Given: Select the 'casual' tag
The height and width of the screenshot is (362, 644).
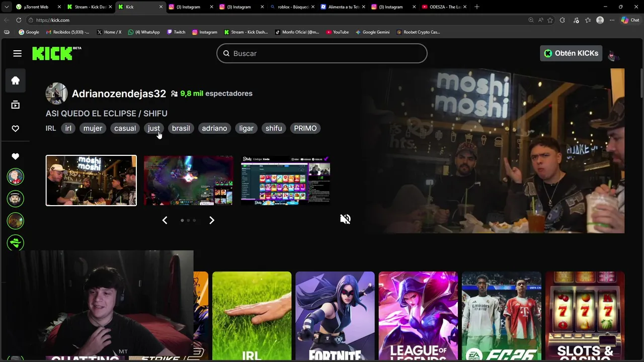Looking at the screenshot, I should (125, 128).
